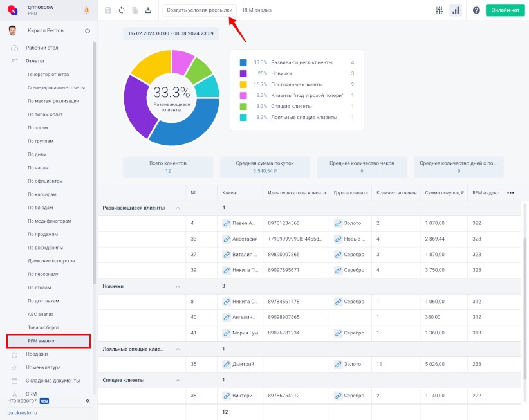Image resolution: width=529 pixels, height=420 pixels.
Task: Open the three dots column options menu
Action: [x=510, y=193]
